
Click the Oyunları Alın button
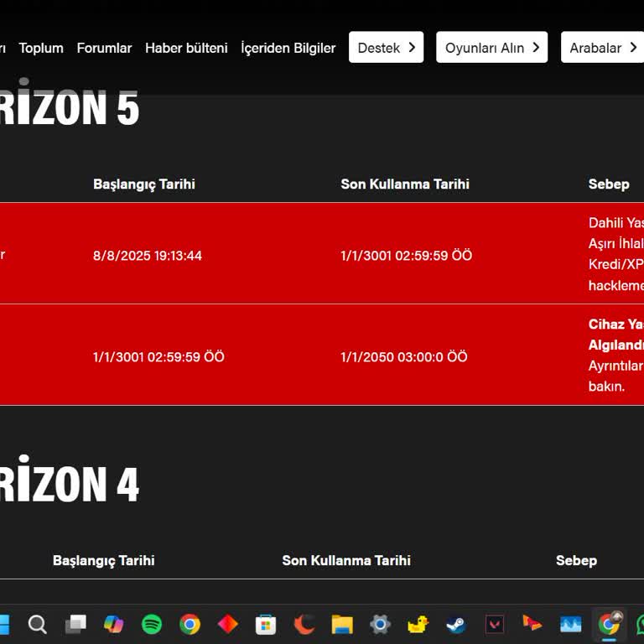491,47
